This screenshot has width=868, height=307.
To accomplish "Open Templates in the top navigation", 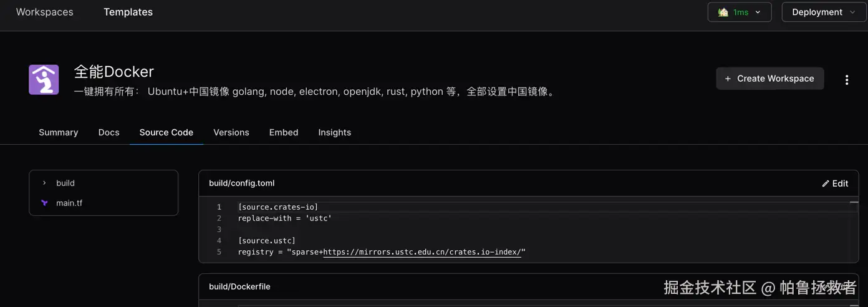I will 128,12.
